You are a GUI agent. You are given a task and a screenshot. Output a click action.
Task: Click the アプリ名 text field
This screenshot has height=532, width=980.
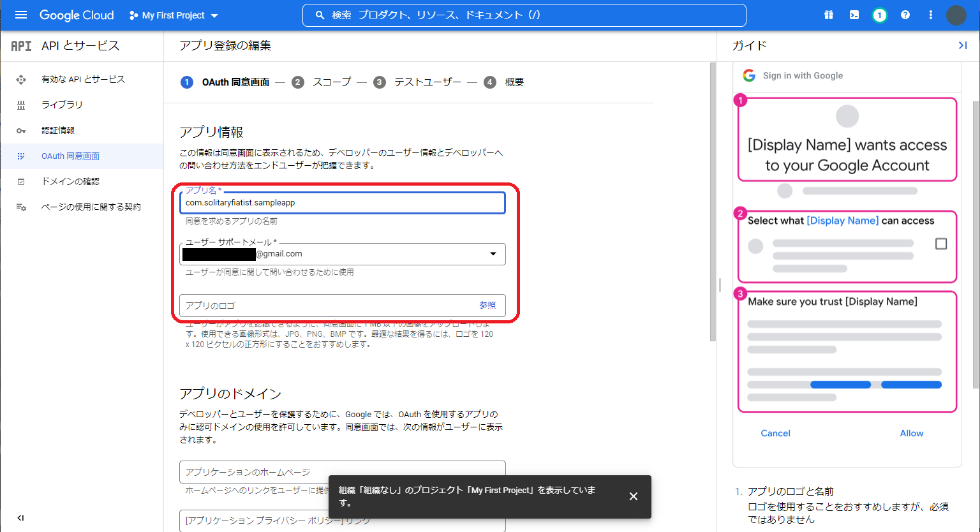click(x=343, y=203)
